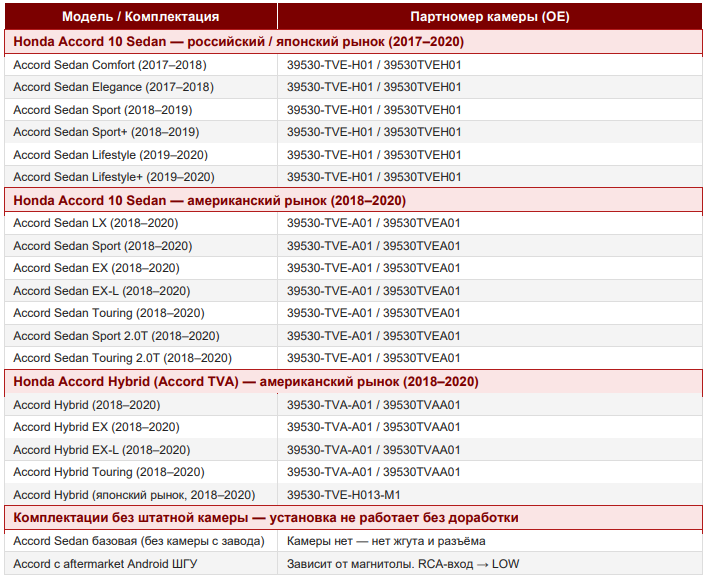Select the 'российский / японский рынок (2017–2020)' section heading
708x579 pixels.
(354, 42)
